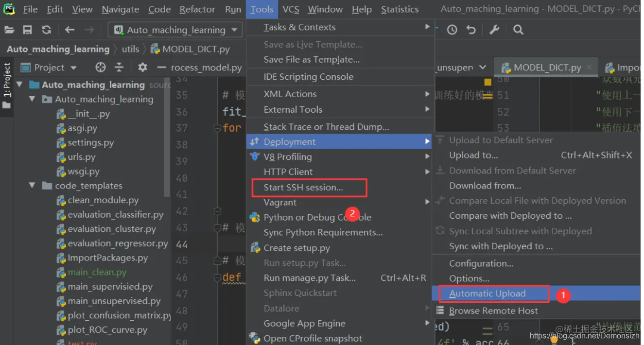The image size is (644, 345).
Task: Open IDE Scripting Console
Action: [340, 77]
